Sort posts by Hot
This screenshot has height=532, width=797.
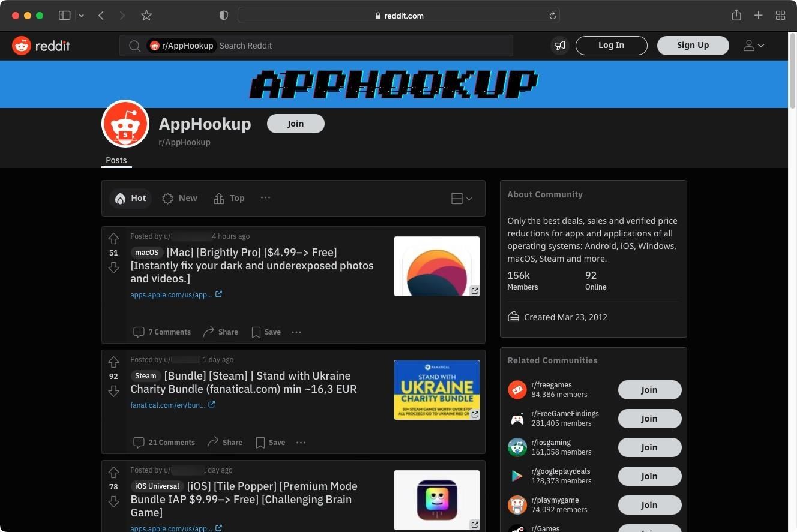coord(130,199)
